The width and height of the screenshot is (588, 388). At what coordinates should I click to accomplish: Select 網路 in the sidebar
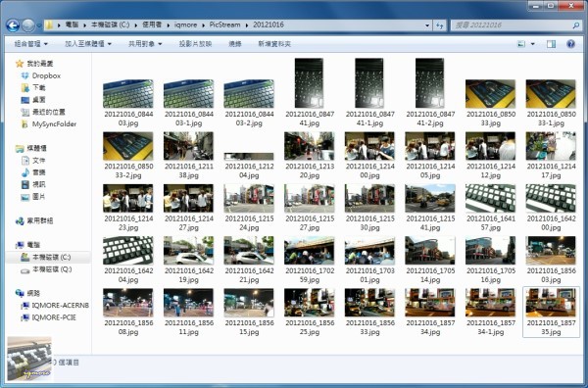(27, 293)
